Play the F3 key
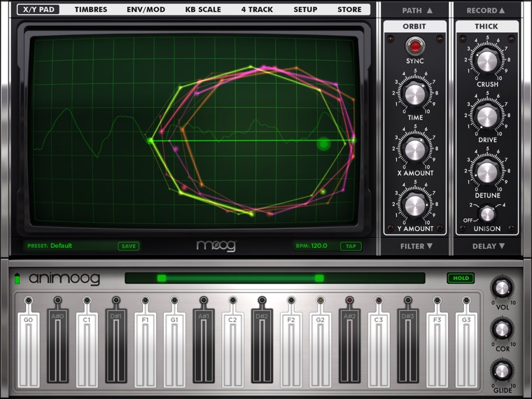The height and width of the screenshot is (399, 532). point(437,349)
